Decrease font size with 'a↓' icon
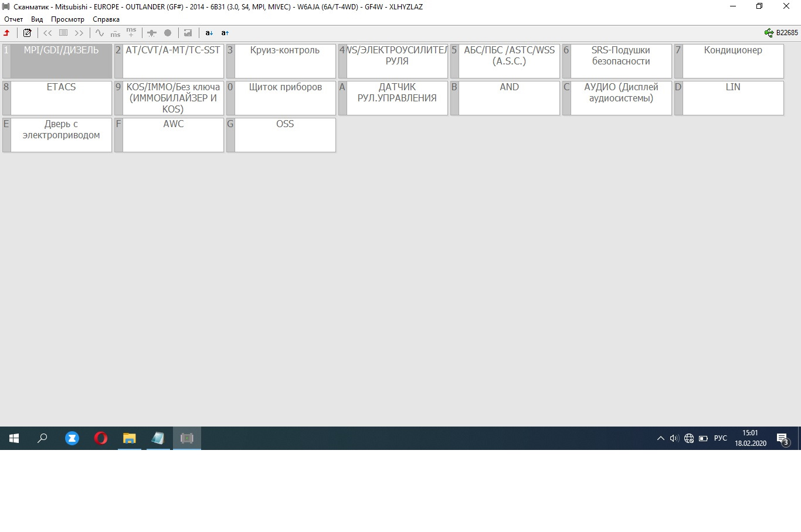801x532 pixels. (x=209, y=33)
